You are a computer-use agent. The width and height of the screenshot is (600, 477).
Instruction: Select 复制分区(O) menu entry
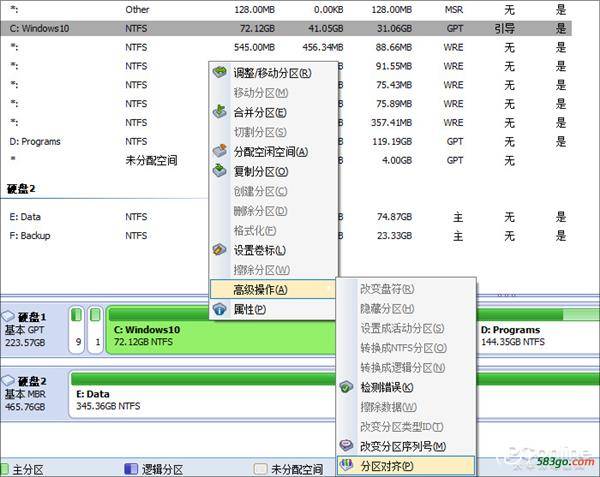(273, 171)
